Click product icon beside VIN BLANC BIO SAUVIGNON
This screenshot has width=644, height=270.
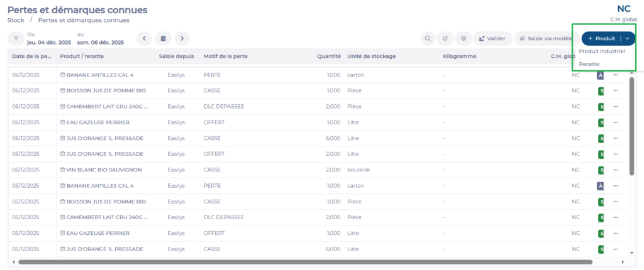63,170
